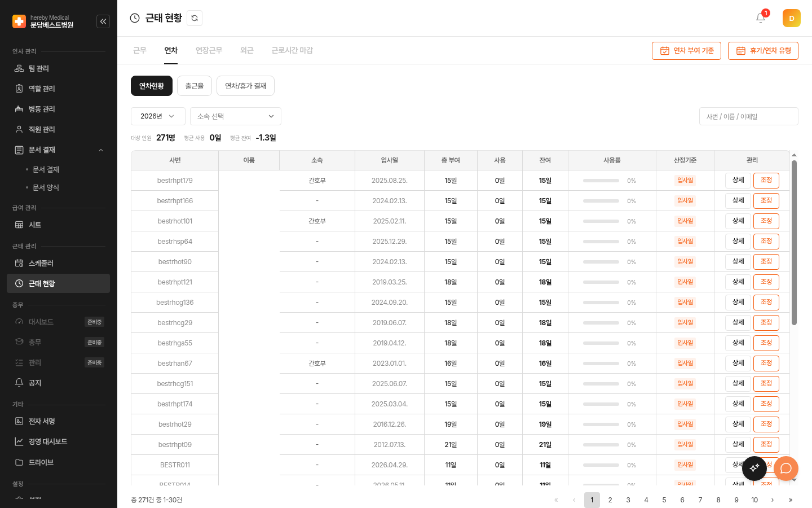Select the 출근율 view toggle

[x=195, y=86]
